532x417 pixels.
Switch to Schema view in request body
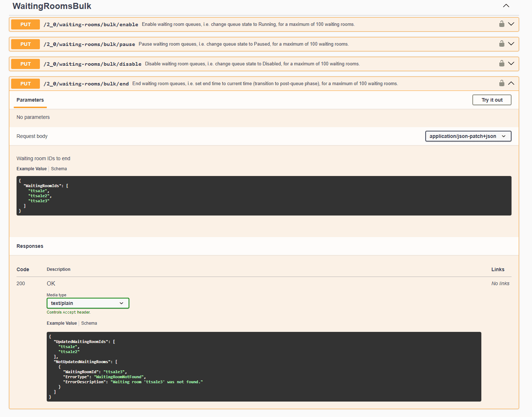pyautogui.click(x=59, y=168)
